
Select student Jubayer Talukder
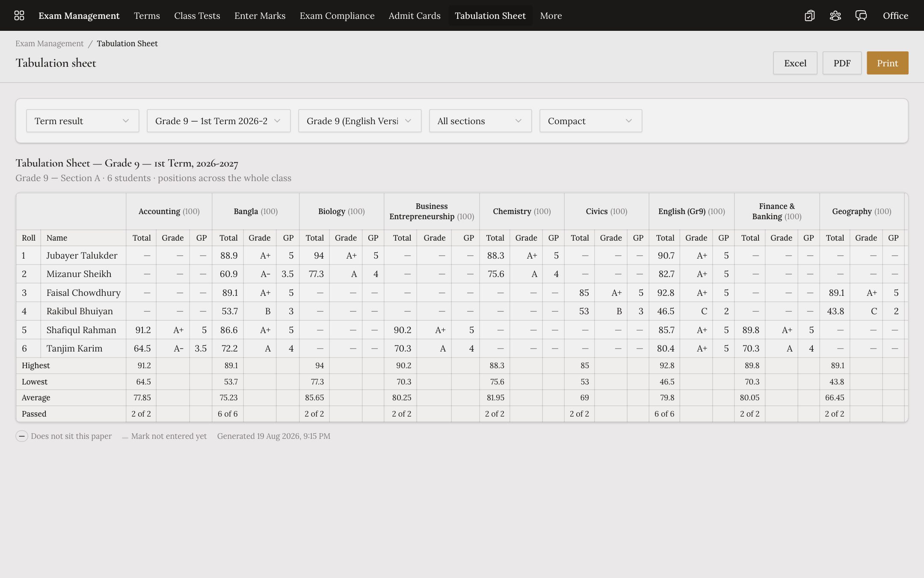pos(82,255)
